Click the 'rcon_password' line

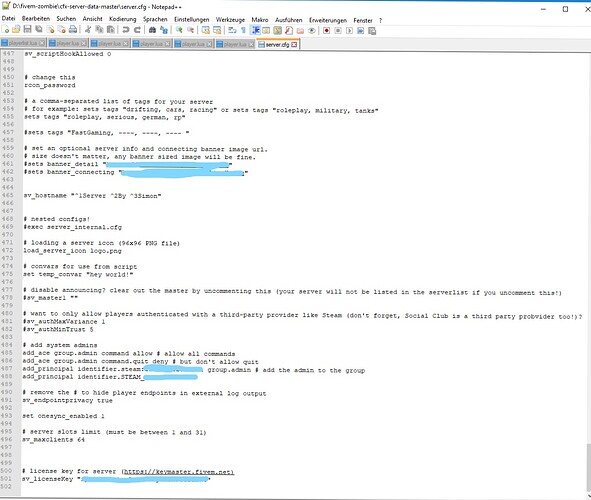coord(50,85)
